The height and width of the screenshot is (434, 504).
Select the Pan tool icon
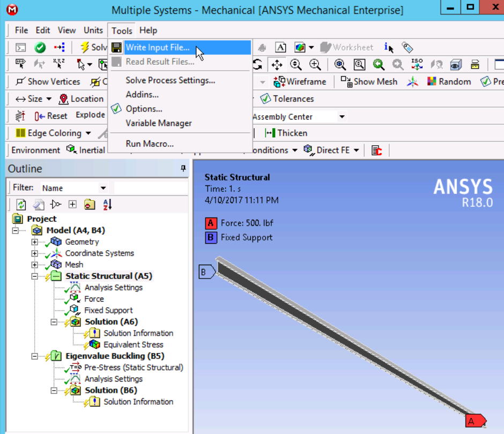click(x=277, y=65)
